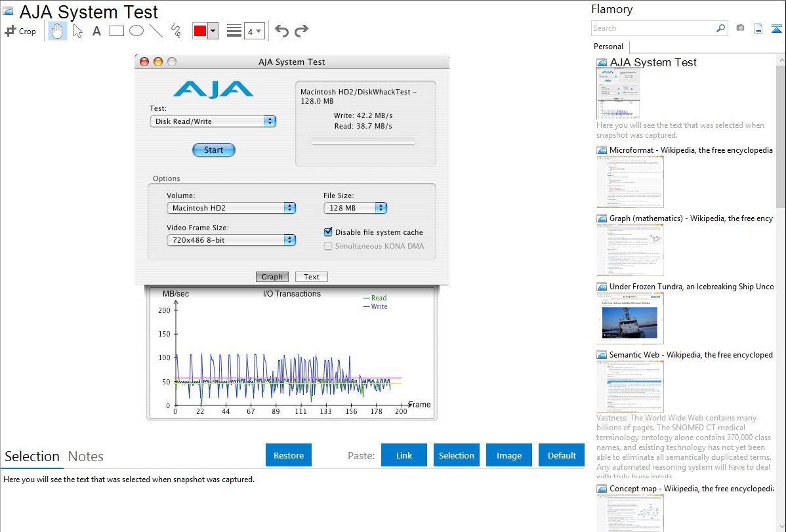Click the line thickness icon

[234, 31]
